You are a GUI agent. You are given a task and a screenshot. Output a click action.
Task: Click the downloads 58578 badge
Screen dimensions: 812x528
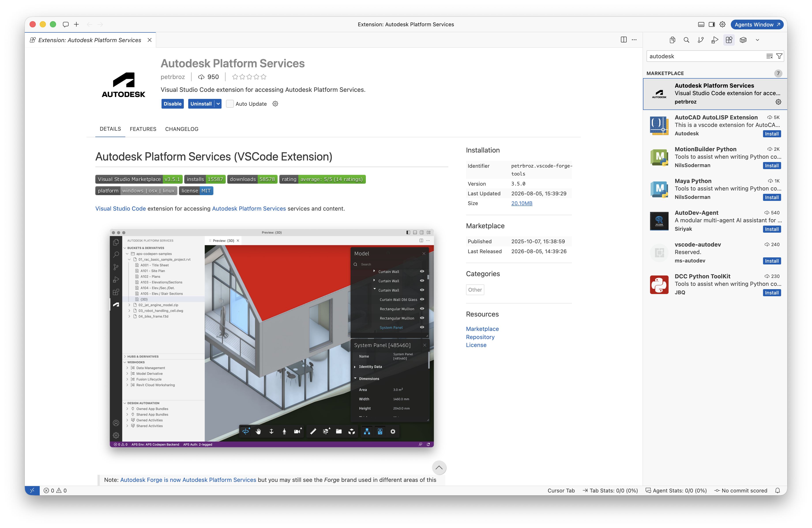click(x=252, y=179)
